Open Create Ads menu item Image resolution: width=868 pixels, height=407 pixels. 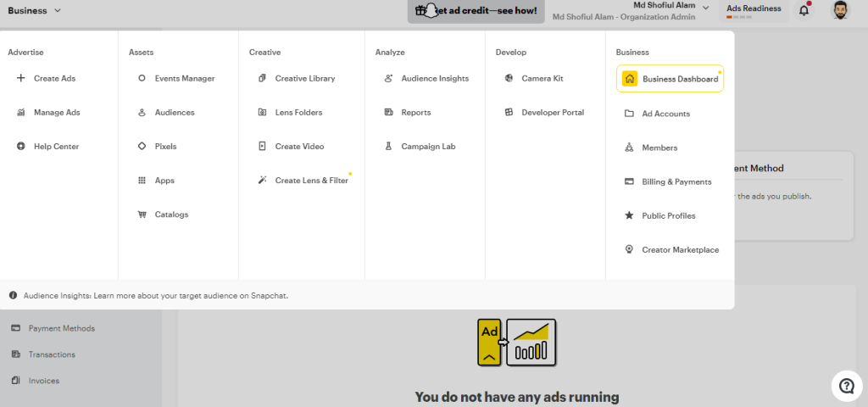54,79
